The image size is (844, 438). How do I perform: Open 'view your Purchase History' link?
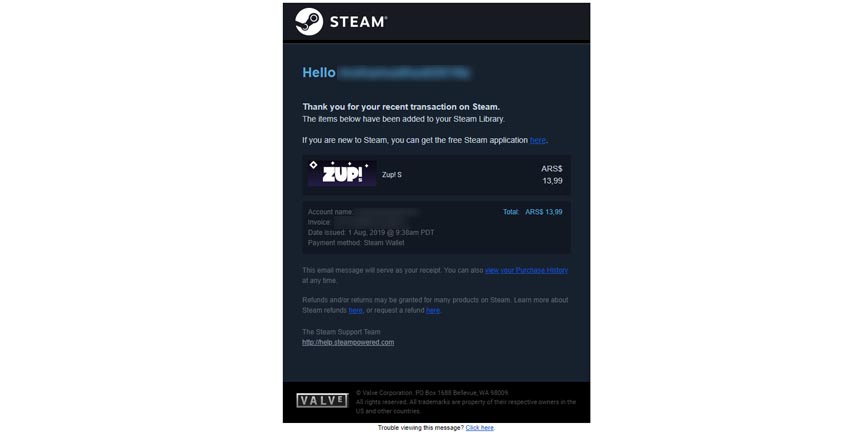(x=526, y=270)
